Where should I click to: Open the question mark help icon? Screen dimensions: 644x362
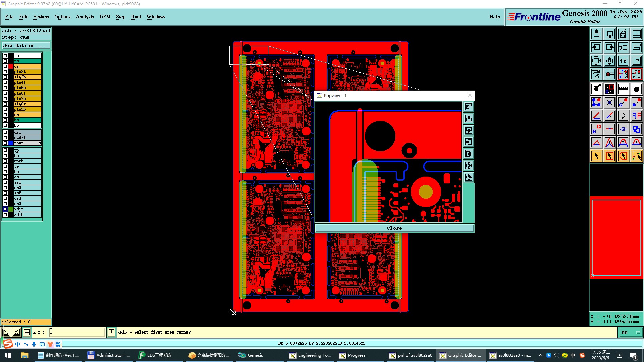tap(636, 61)
